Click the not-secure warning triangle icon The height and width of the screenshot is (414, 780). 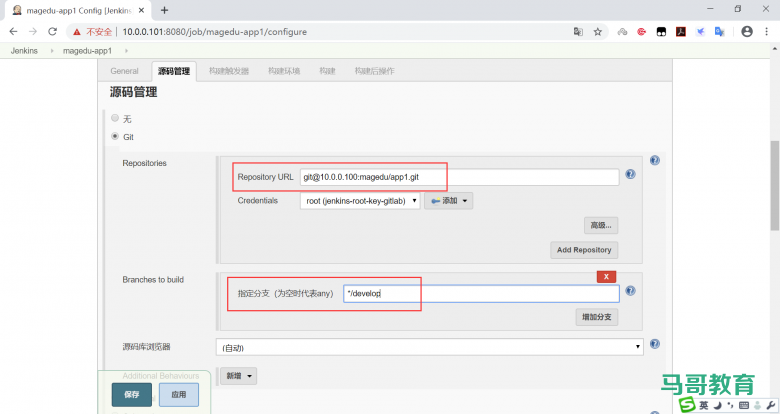(x=77, y=32)
